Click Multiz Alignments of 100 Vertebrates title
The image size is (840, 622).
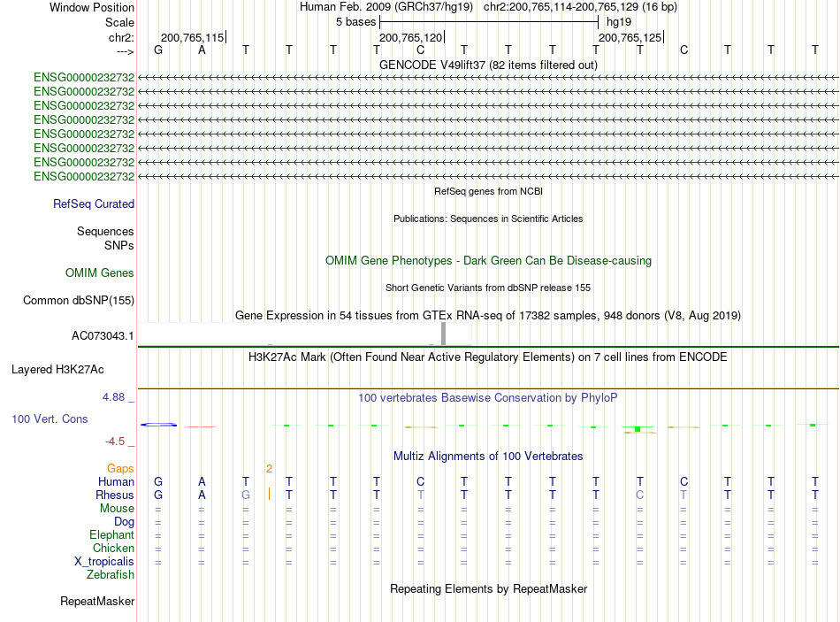tap(488, 457)
